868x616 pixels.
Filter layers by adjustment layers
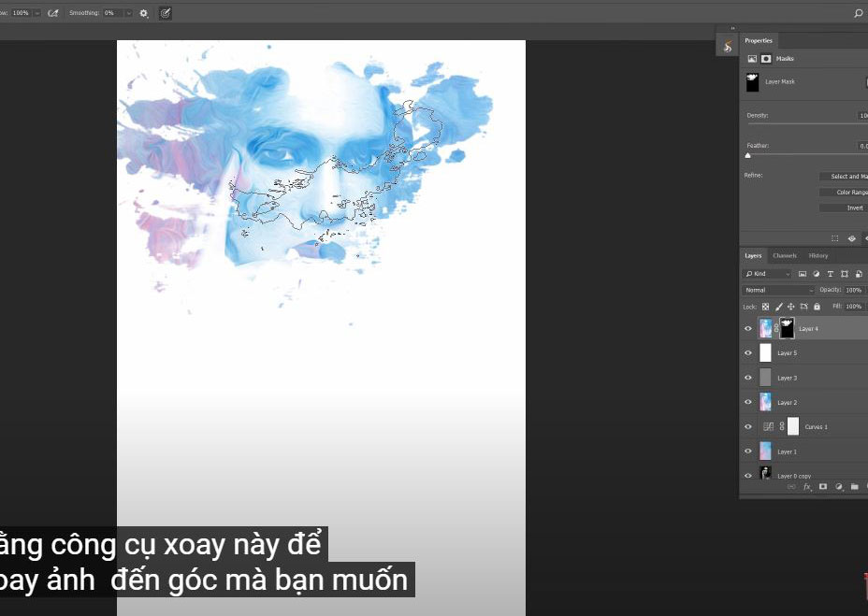(x=816, y=274)
